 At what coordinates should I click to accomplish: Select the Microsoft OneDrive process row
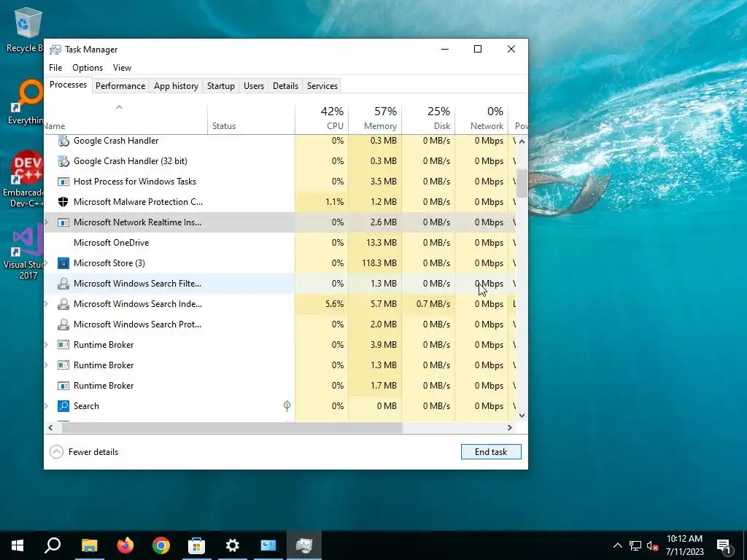[280, 243]
